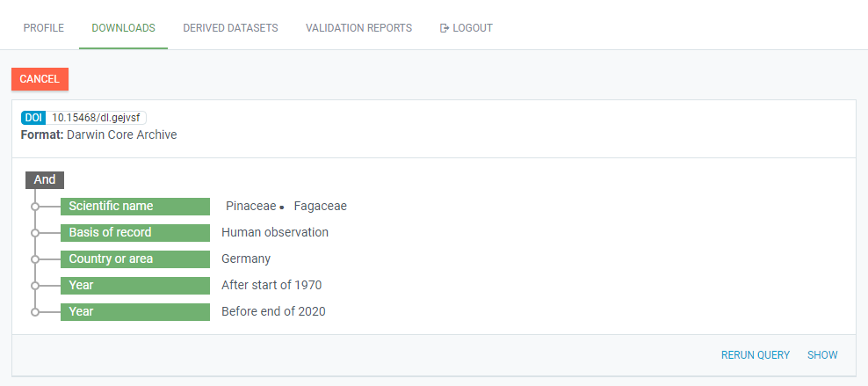
Task: Open the DOI link 10.15468/dl.gejvsf
Action: point(97,118)
